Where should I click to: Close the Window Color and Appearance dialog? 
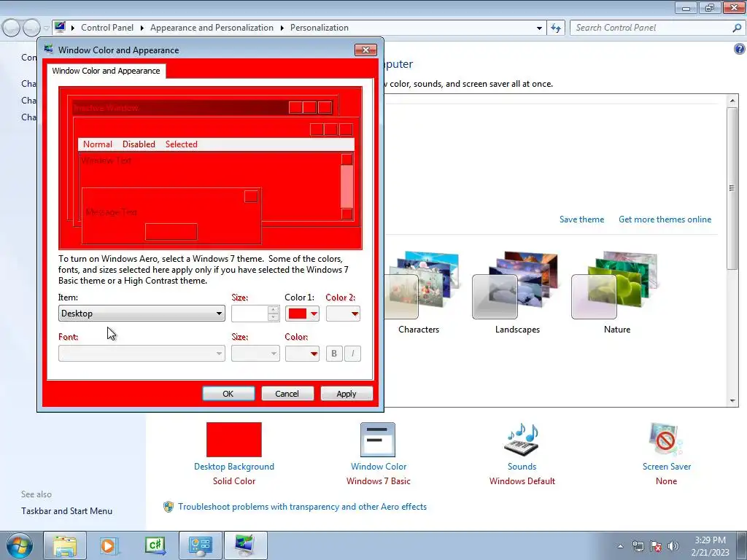(365, 50)
